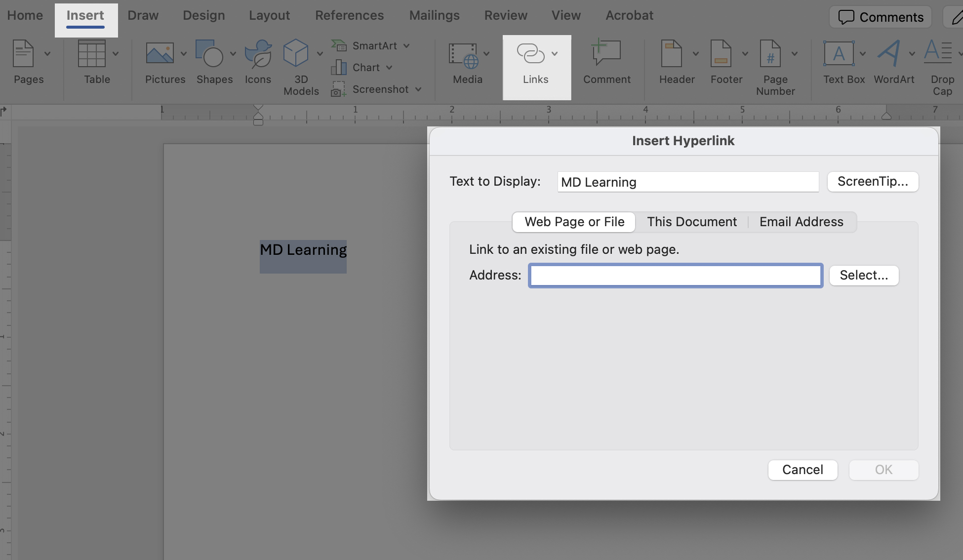Click the Icons insert button
The image size is (963, 560).
[x=258, y=53]
